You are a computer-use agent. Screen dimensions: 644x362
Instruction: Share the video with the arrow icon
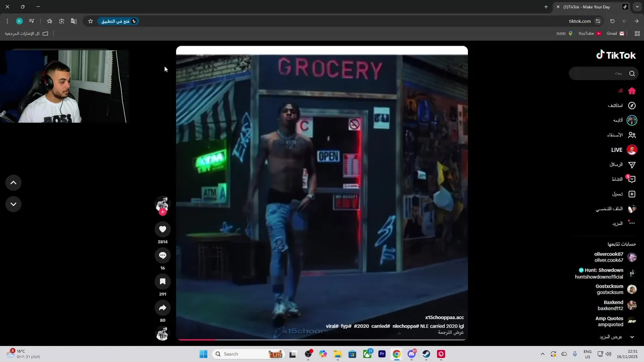coord(163,308)
